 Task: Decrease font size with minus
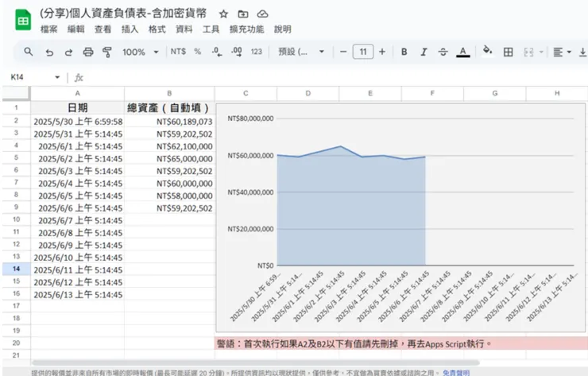(x=343, y=52)
